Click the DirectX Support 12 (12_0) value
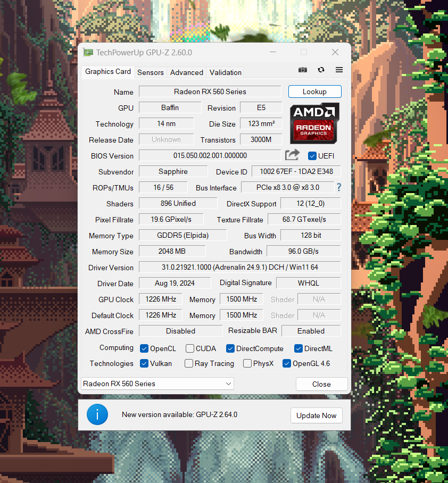The width and height of the screenshot is (448, 483). point(311,203)
